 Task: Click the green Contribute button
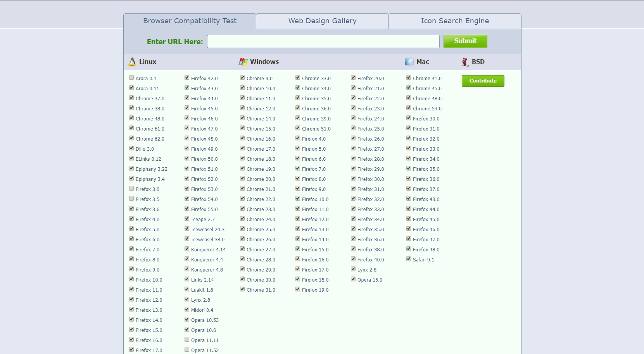click(x=483, y=81)
